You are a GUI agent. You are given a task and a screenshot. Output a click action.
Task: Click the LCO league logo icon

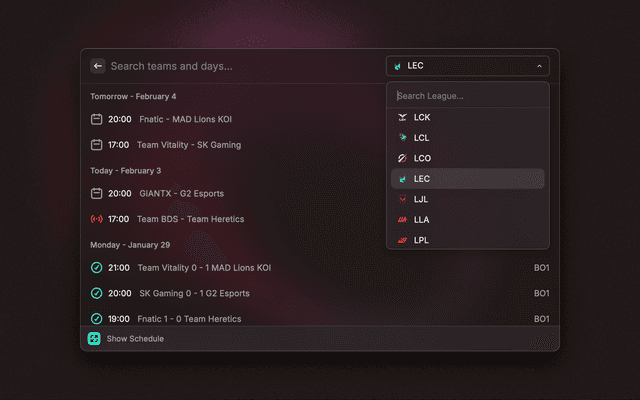click(402, 158)
